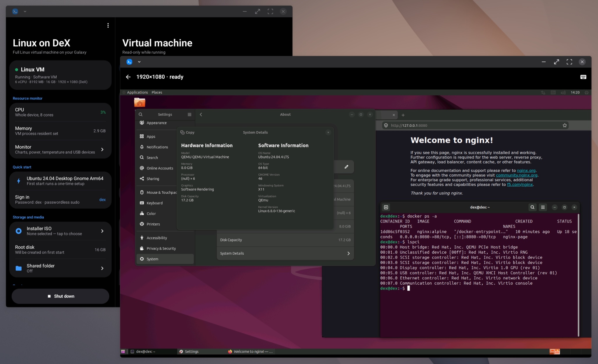This screenshot has height=364, width=598.
Task: Click workspace switcher in bottom panel
Action: (x=555, y=351)
